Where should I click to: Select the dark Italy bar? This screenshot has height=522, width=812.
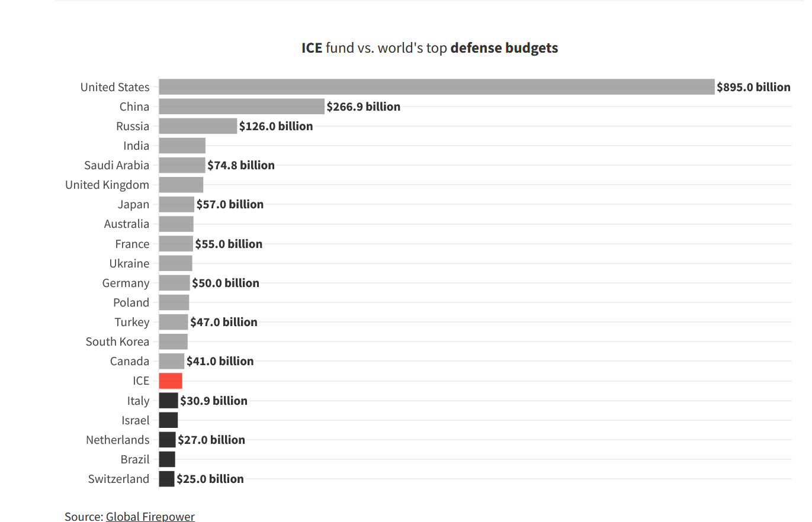[169, 401]
